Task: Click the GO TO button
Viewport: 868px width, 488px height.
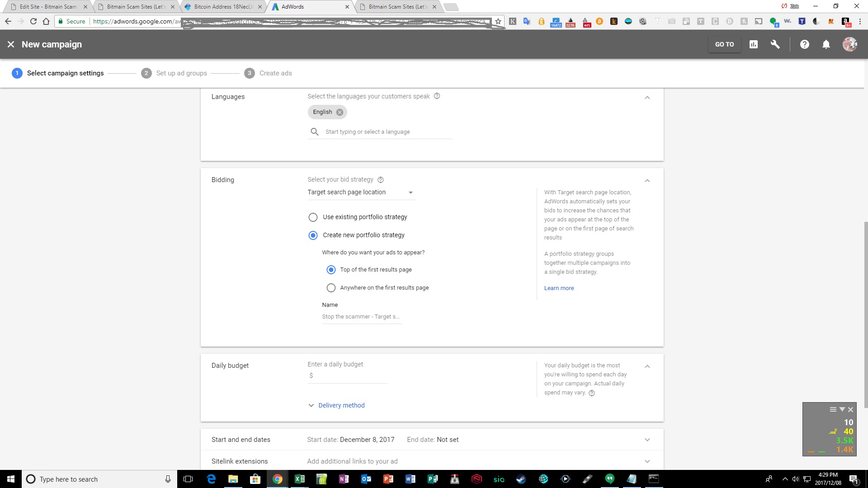Action: pyautogui.click(x=725, y=44)
